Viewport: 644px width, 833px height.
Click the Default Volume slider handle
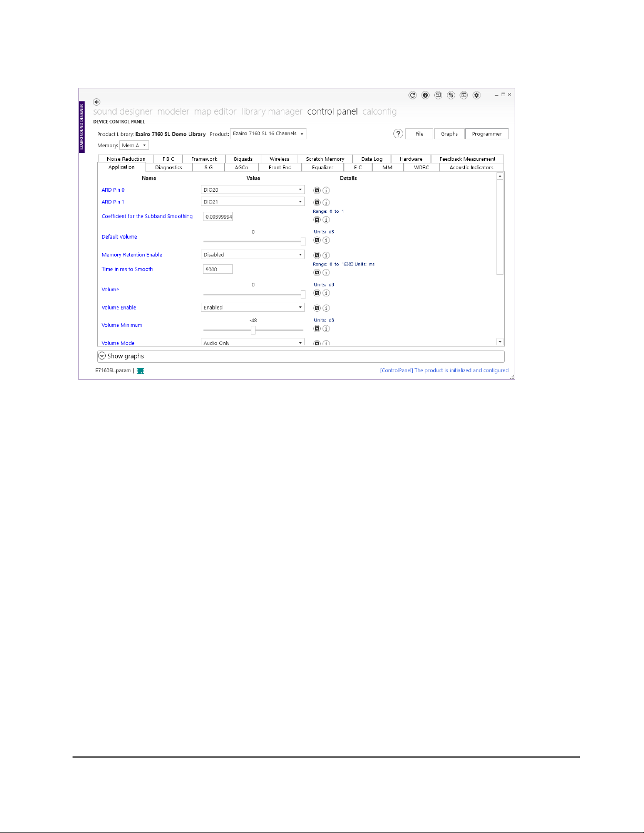coord(303,241)
